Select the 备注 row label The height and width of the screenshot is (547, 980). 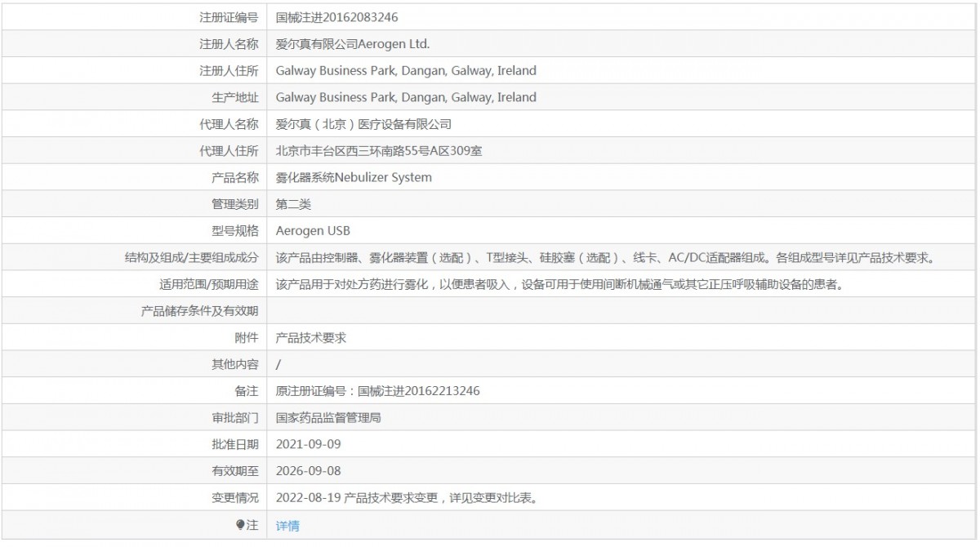(x=247, y=391)
